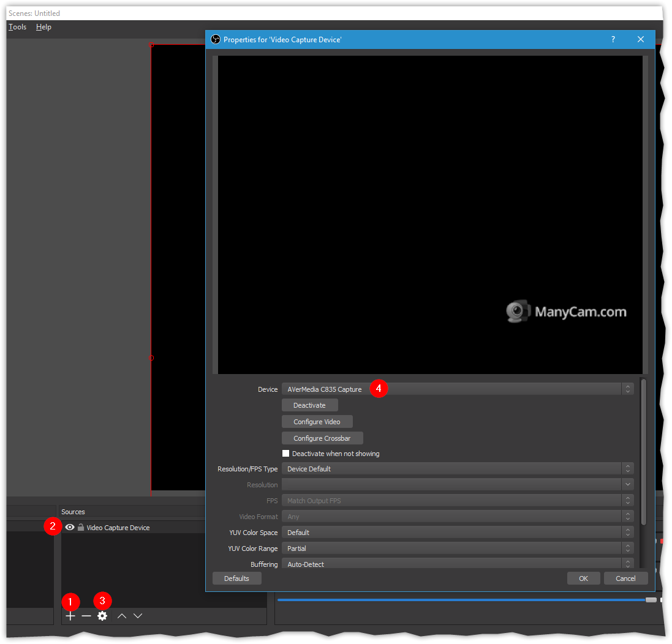This screenshot has height=644, width=672.
Task: Enable 'Deactivate when not showing' checkbox
Action: tap(285, 454)
